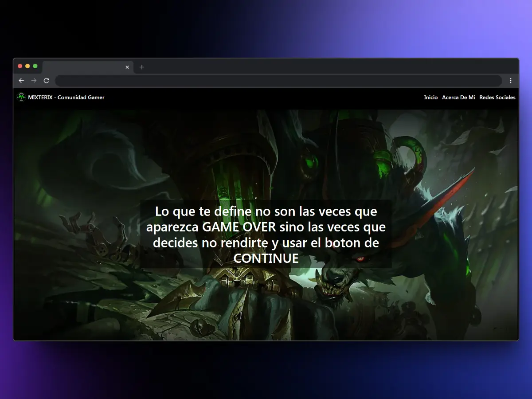Click MIXTERIX - Comunidad Gamer site title

click(66, 97)
